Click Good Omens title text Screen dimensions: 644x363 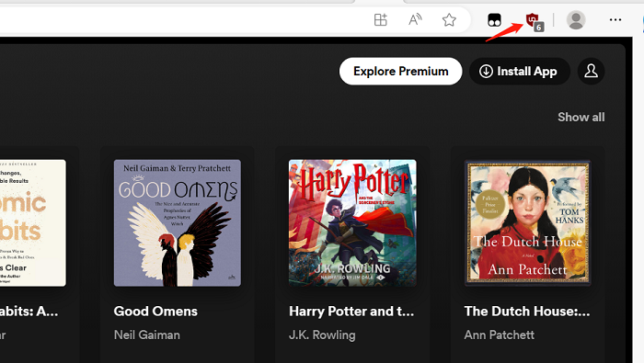[155, 312]
